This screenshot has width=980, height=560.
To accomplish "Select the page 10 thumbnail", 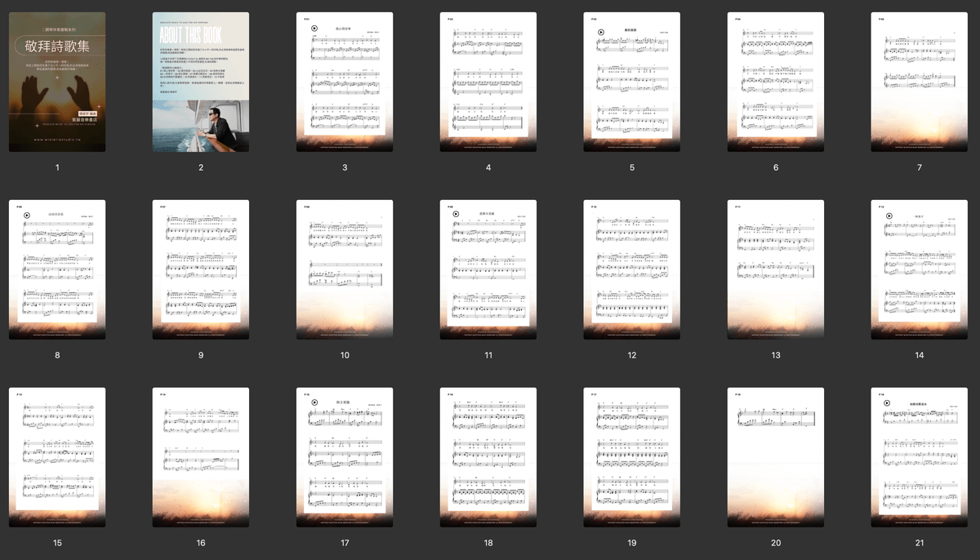I will point(345,269).
